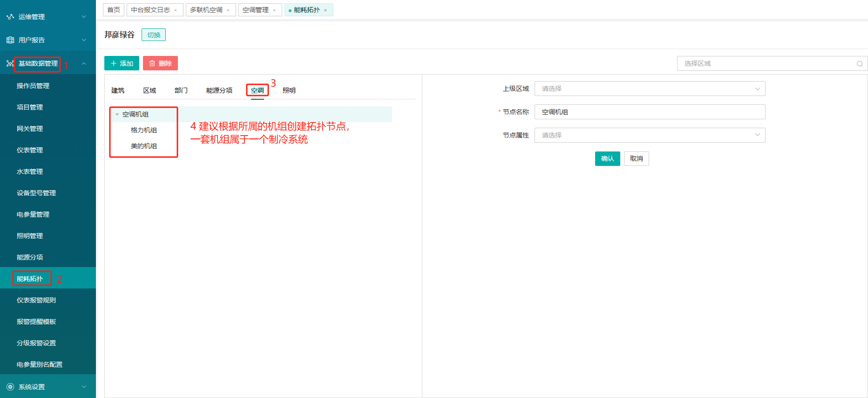
Task: Close the 多联机空调 tab
Action: (x=228, y=10)
